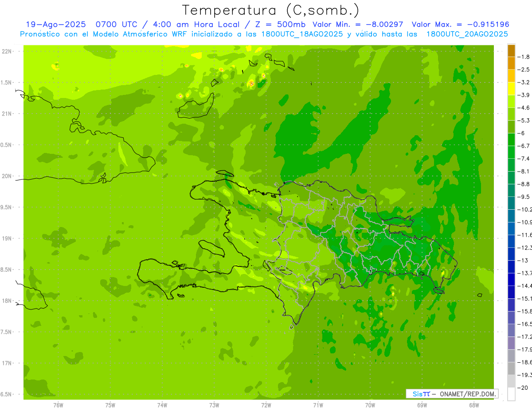
Task: Click the '-1.8' colorbar value
Action: tap(524, 57)
